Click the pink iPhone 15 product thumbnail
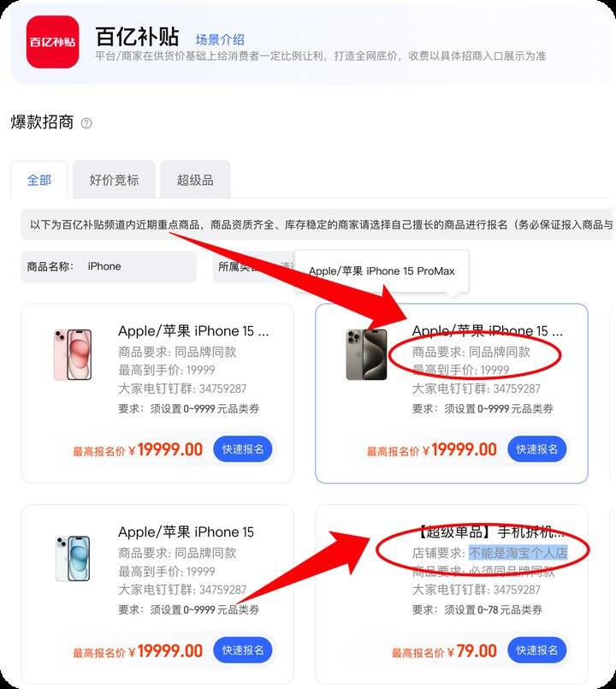The height and width of the screenshot is (689, 616). coord(73,354)
